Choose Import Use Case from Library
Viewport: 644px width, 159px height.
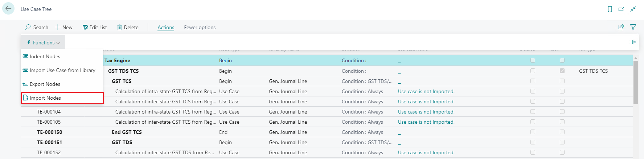[62, 70]
